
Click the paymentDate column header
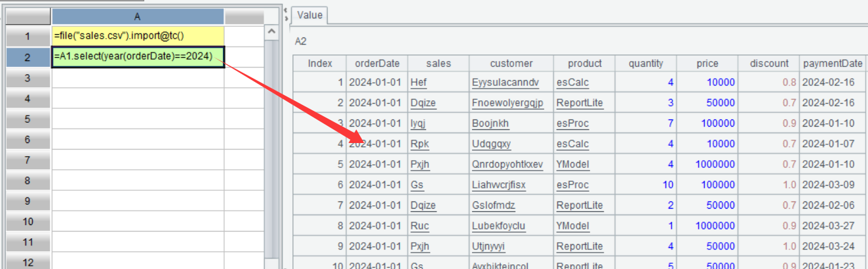coord(833,63)
